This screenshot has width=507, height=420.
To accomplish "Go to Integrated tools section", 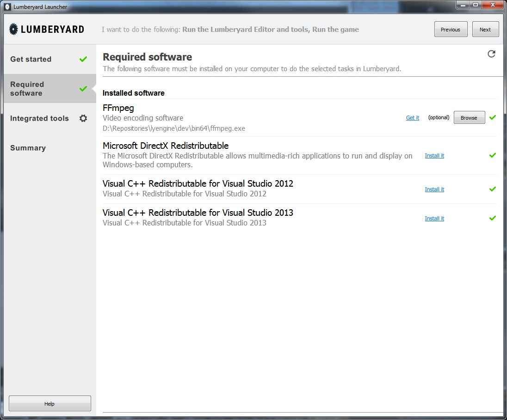I will click(50, 118).
